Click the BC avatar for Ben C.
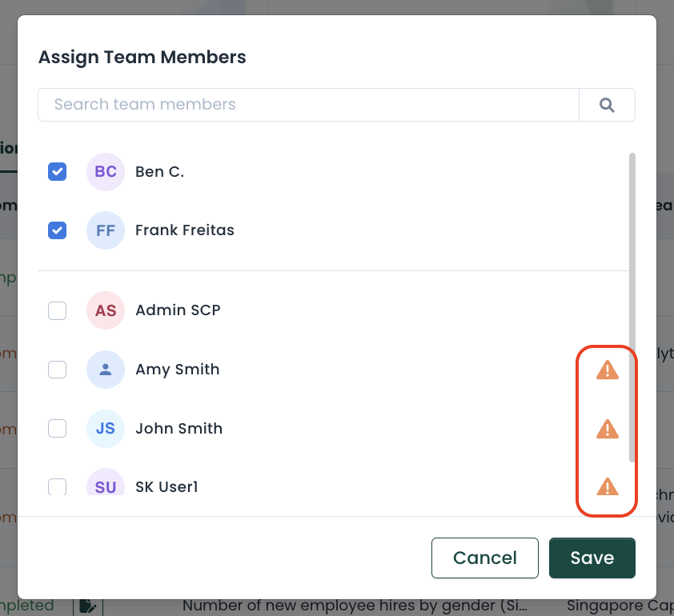Viewport: 674px width, 616px height. (106, 171)
